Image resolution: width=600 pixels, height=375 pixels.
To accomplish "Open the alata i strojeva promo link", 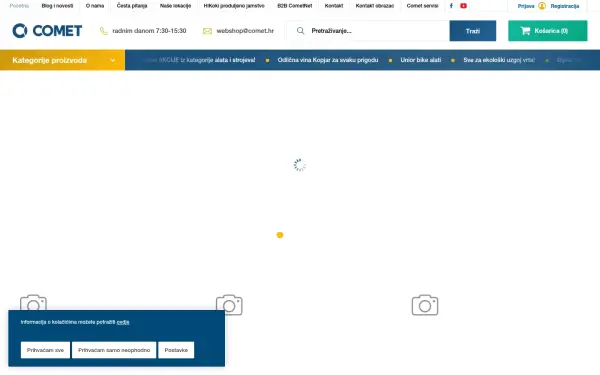I will click(201, 60).
